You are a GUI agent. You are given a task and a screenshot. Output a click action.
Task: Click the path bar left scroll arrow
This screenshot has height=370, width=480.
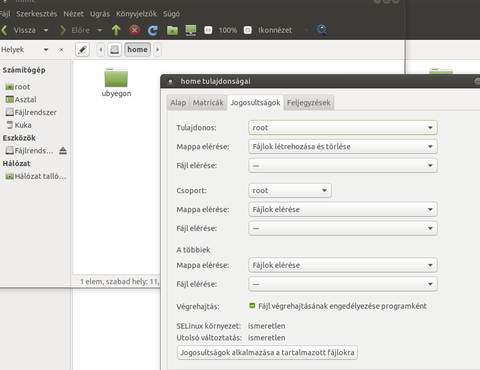(101, 50)
